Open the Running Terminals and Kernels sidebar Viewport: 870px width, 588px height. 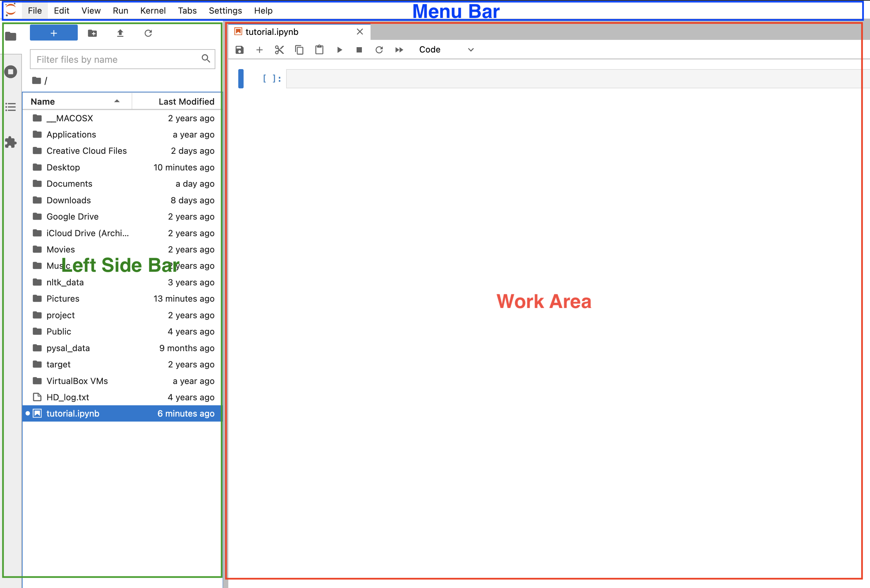click(x=11, y=71)
